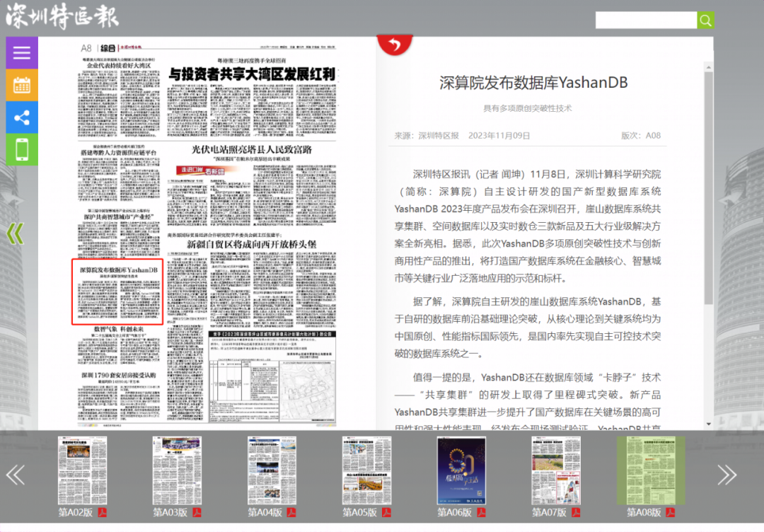Open the 第A05版 page thumbnail
Image resolution: width=764 pixels, height=532 pixels.
point(366,470)
